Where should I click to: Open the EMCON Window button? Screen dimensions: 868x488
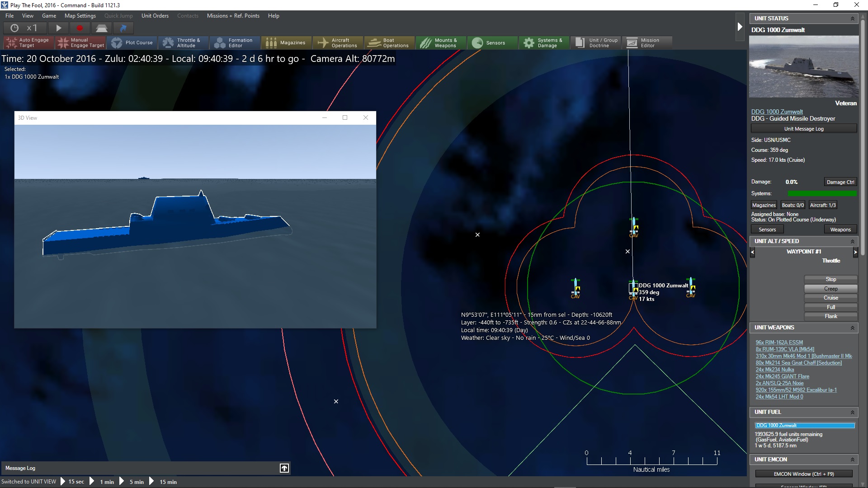804,474
